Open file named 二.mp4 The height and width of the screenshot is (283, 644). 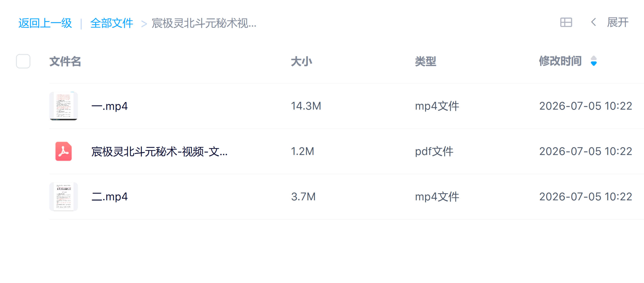click(110, 197)
